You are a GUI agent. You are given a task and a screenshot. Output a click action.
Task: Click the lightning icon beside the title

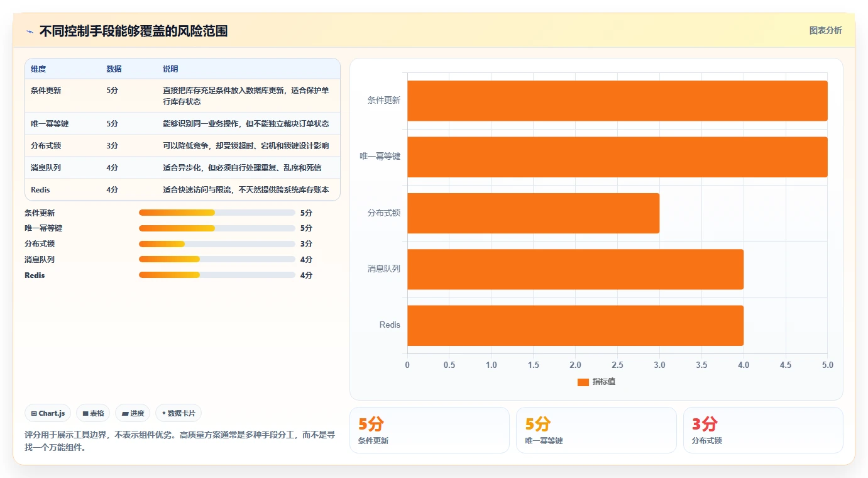(30, 31)
